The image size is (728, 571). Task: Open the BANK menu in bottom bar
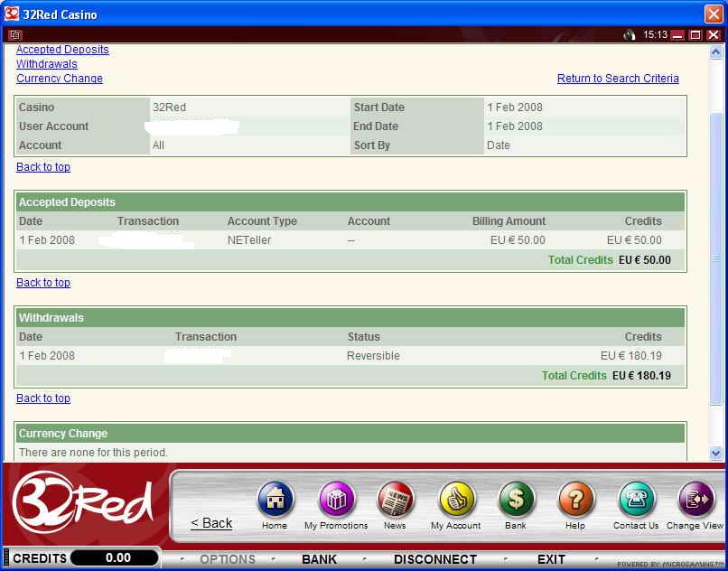[319, 559]
